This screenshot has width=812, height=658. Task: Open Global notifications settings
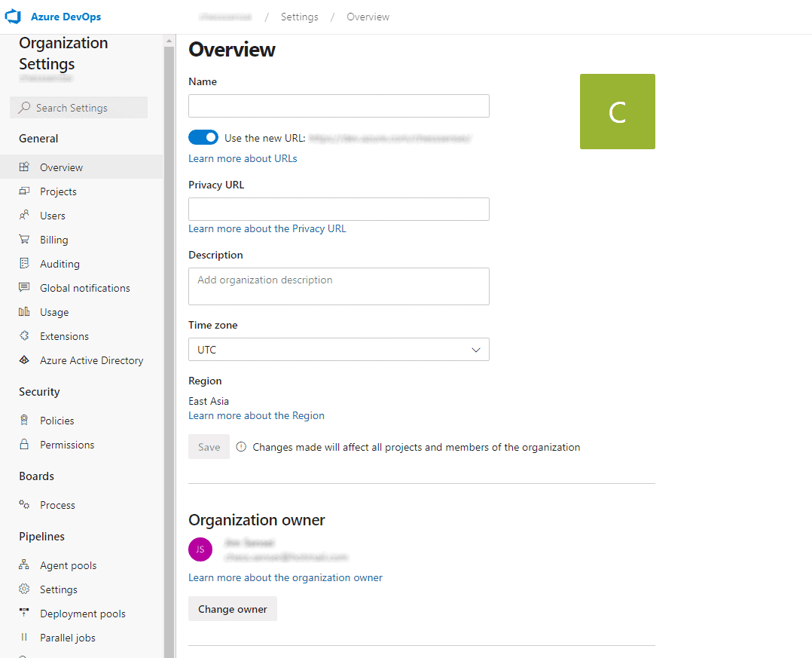click(84, 287)
